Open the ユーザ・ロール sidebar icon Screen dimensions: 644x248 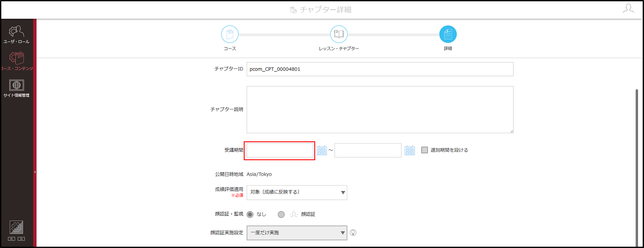[x=16, y=35]
